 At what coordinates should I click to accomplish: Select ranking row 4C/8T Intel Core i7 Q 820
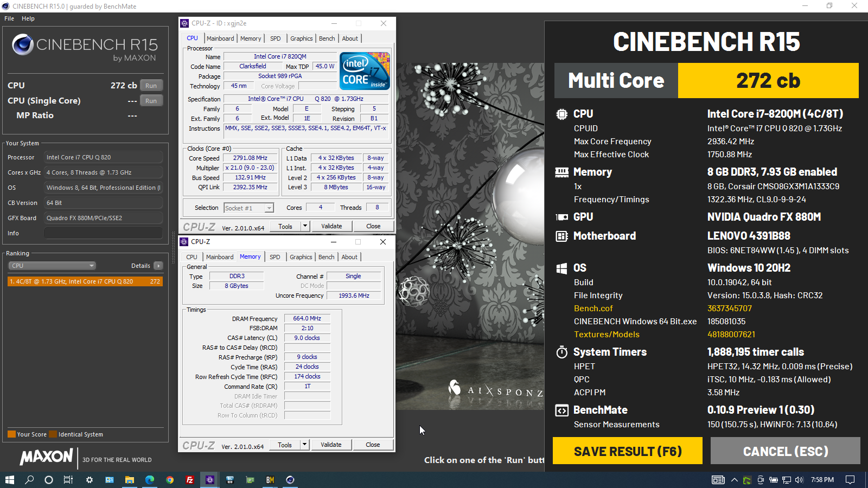point(85,281)
